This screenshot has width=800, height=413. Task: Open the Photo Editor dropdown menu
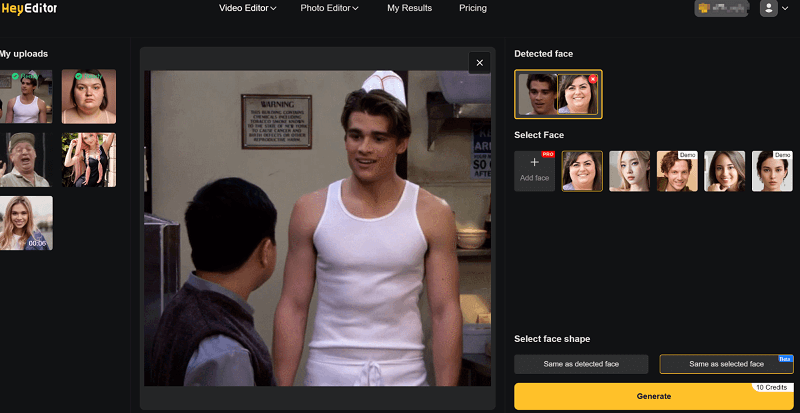[x=329, y=8]
